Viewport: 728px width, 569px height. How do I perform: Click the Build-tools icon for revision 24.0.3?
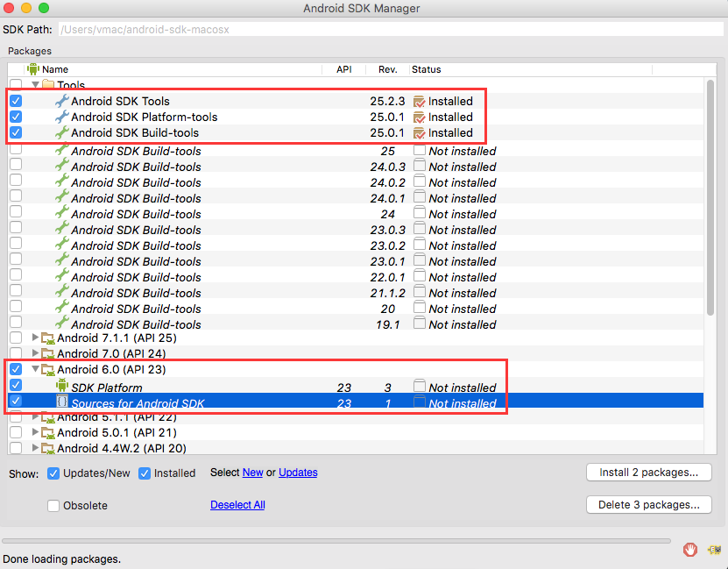(61, 167)
